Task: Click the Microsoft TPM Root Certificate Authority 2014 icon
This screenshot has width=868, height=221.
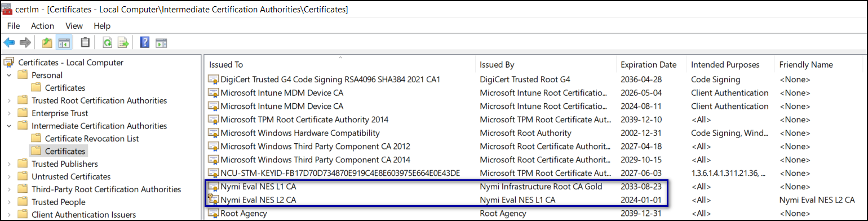Action: pyautogui.click(x=214, y=120)
